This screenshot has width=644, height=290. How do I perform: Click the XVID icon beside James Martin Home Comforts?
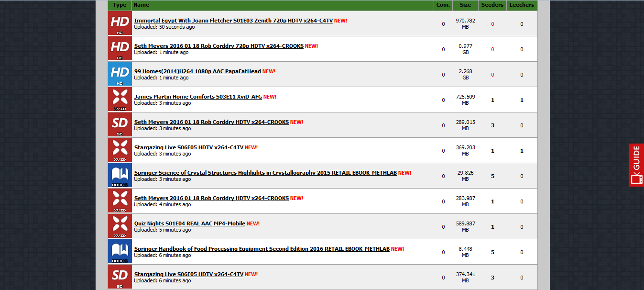coord(120,99)
